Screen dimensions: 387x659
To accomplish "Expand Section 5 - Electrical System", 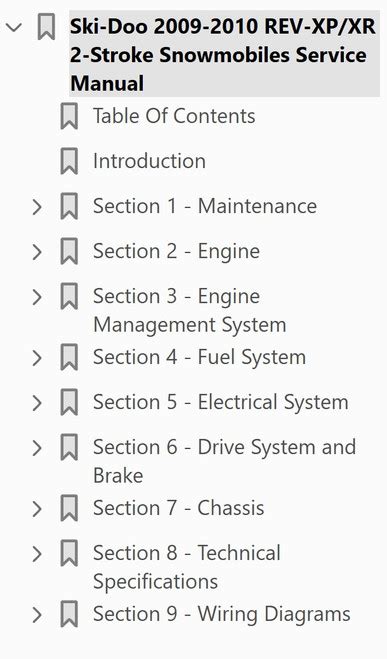I will [37, 403].
